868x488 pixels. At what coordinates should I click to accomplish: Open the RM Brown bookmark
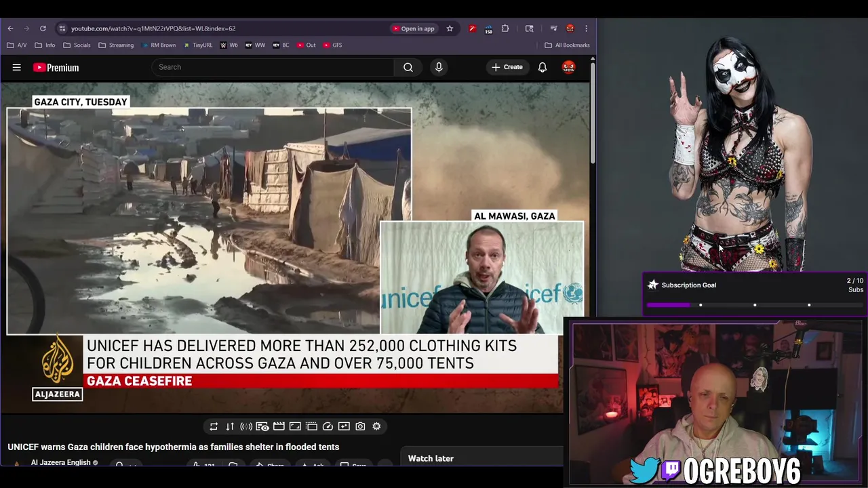tap(157, 45)
